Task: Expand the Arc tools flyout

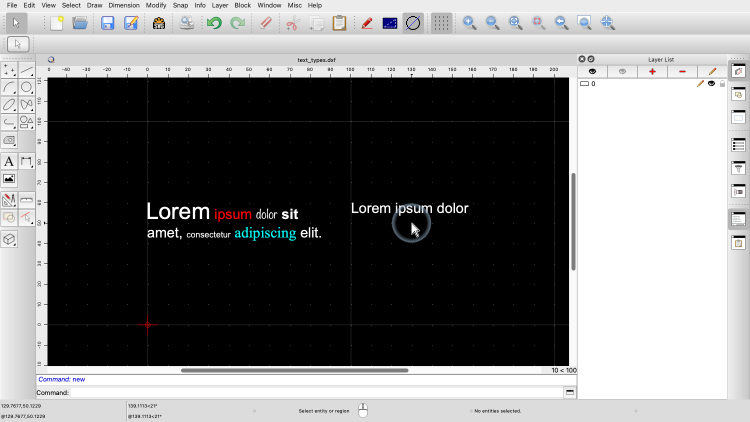Action: tap(9, 87)
